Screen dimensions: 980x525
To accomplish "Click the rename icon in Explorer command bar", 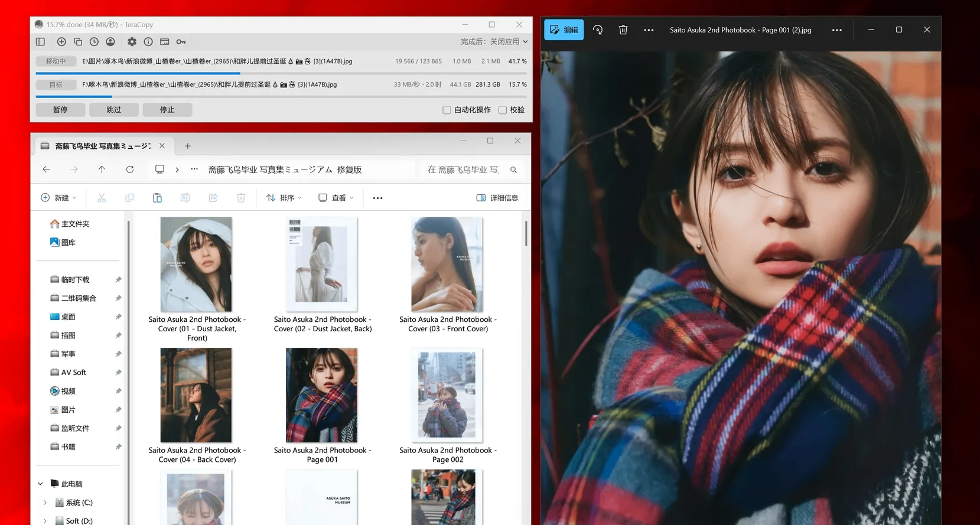I will point(185,198).
